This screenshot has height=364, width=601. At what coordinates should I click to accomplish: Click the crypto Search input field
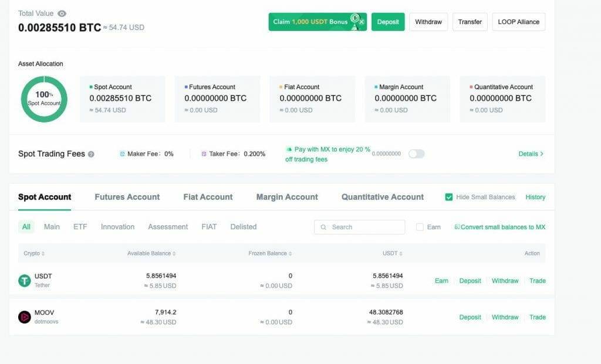360,227
